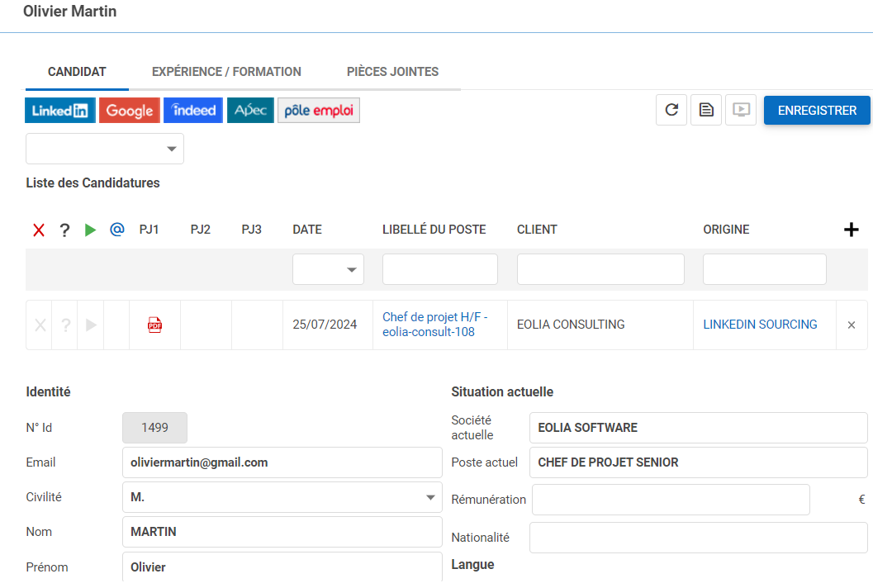Click the Enregistrer button

coord(817,111)
